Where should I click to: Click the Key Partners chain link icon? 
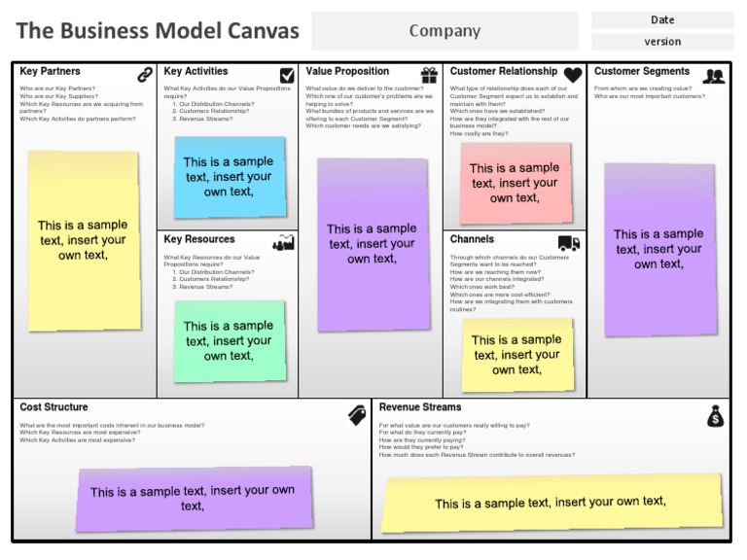coord(145,75)
